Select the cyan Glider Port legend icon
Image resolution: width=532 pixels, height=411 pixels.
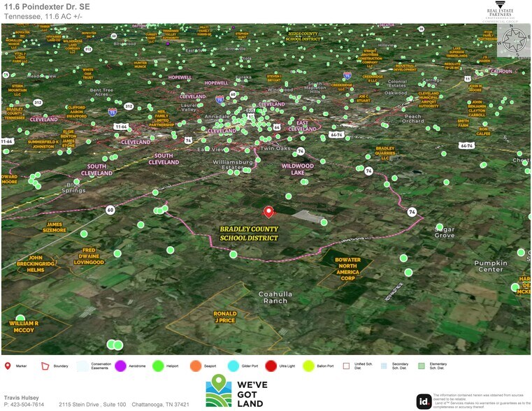pyautogui.click(x=233, y=366)
